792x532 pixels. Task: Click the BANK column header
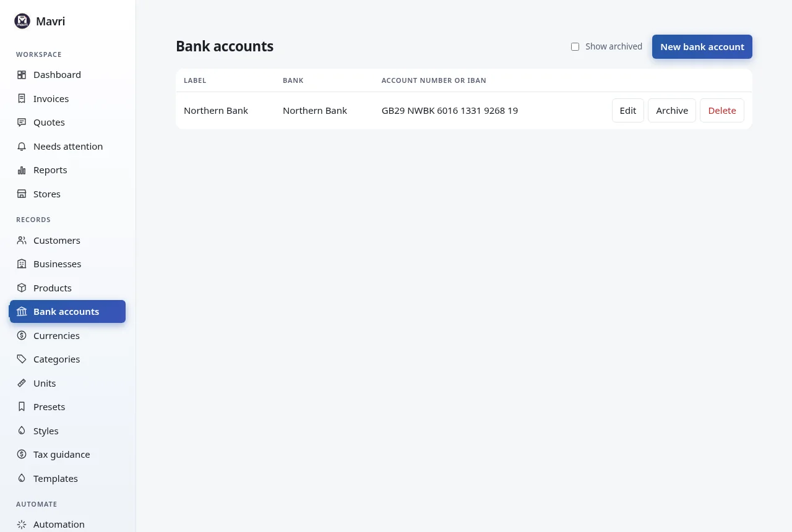293,80
